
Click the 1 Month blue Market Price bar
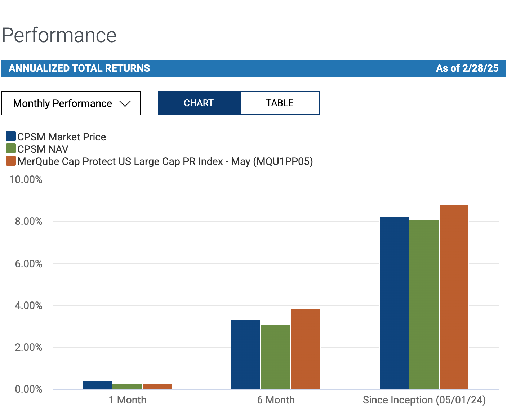pyautogui.click(x=97, y=385)
